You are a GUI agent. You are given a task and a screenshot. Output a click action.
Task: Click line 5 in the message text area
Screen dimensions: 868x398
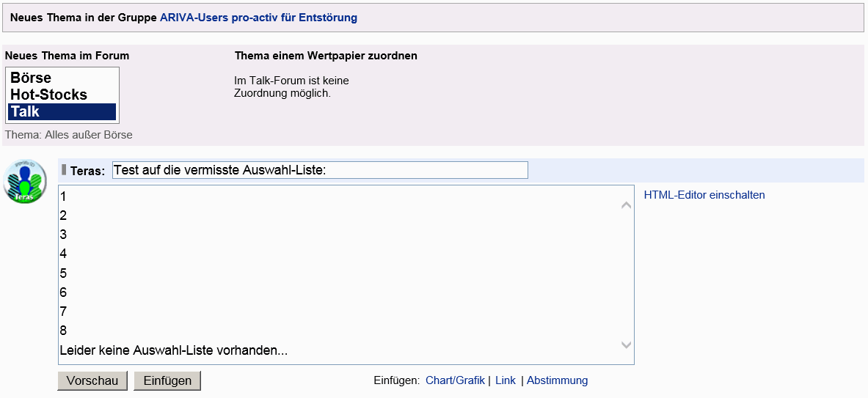point(63,273)
